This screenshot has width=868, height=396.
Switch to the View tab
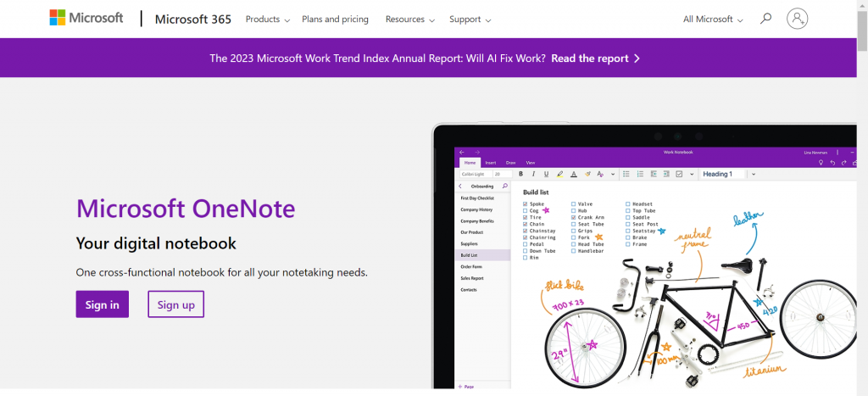pyautogui.click(x=531, y=163)
